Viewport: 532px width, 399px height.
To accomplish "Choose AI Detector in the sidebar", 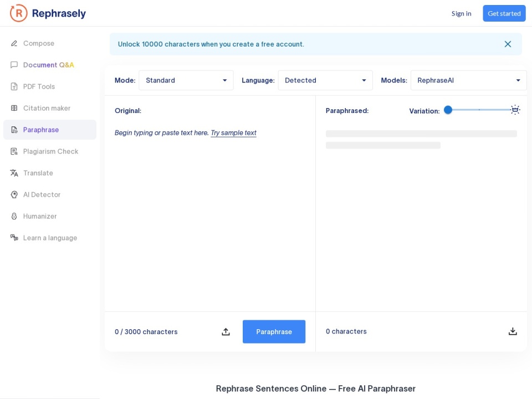I will coord(50,195).
